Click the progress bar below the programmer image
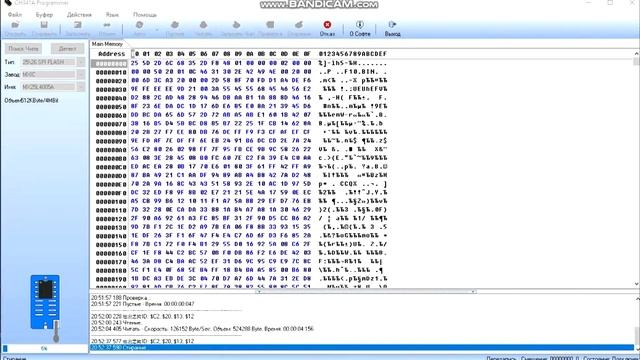This screenshot has width=640, height=360. click(x=45, y=349)
